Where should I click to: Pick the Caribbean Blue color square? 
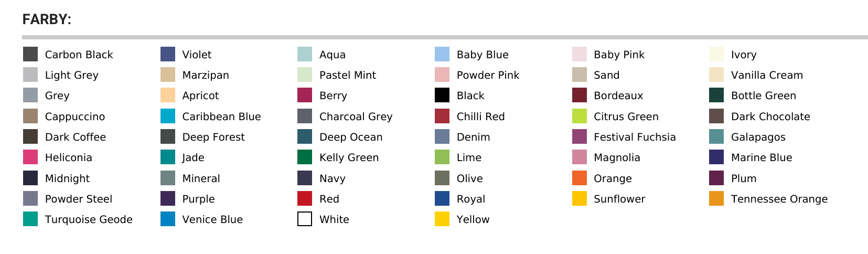[168, 116]
